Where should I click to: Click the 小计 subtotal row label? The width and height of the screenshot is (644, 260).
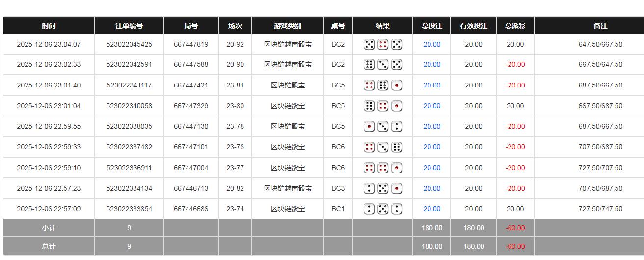(x=49, y=228)
